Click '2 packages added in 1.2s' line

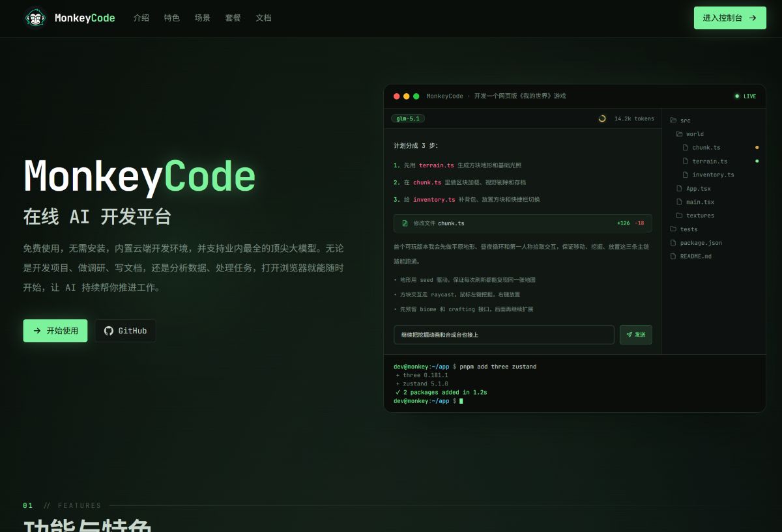441,393
